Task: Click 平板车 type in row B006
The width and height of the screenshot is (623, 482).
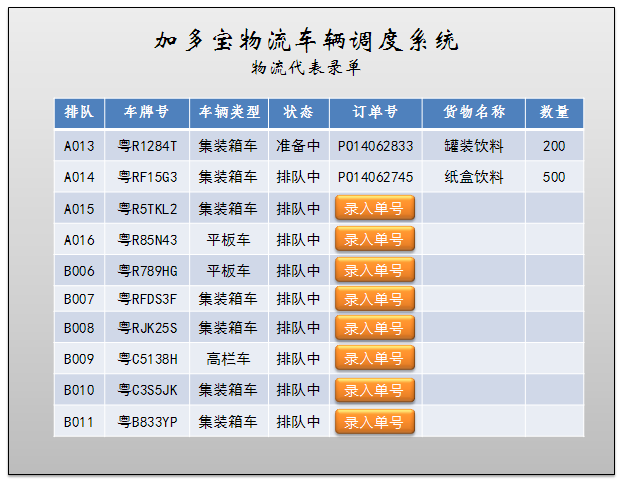Action: click(x=229, y=271)
